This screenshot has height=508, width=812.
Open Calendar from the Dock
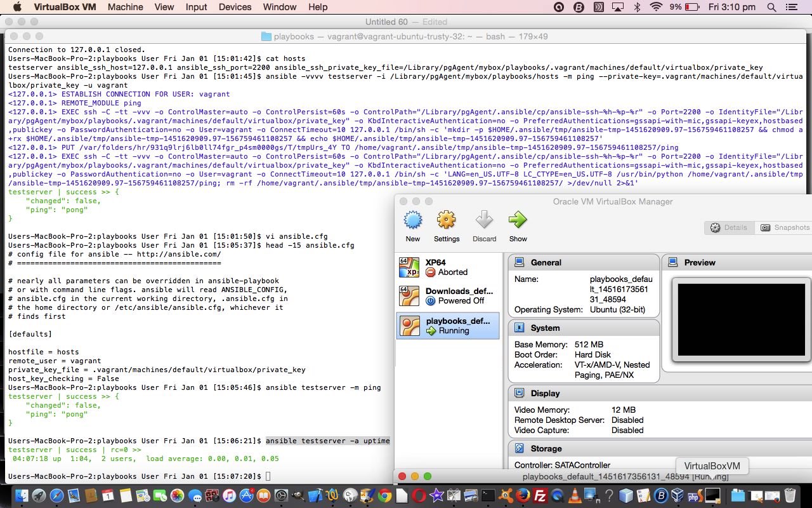tap(108, 495)
